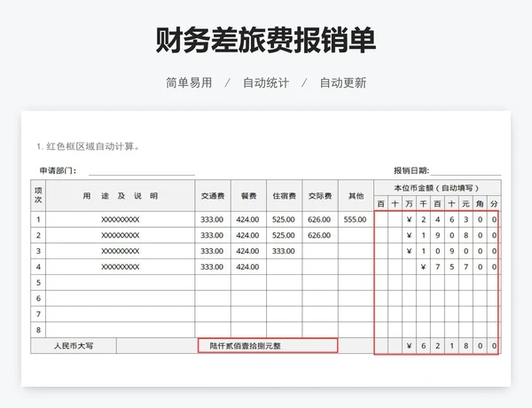Image resolution: width=532 pixels, height=408 pixels.
Task: Select row 3 住宿费 value 333.00
Action: 285,251
